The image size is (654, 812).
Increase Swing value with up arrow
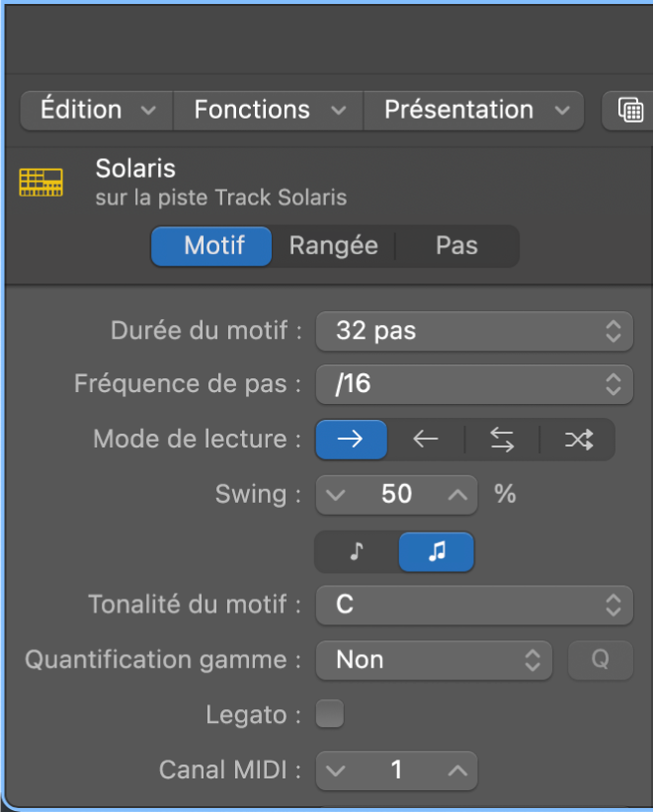(456, 494)
